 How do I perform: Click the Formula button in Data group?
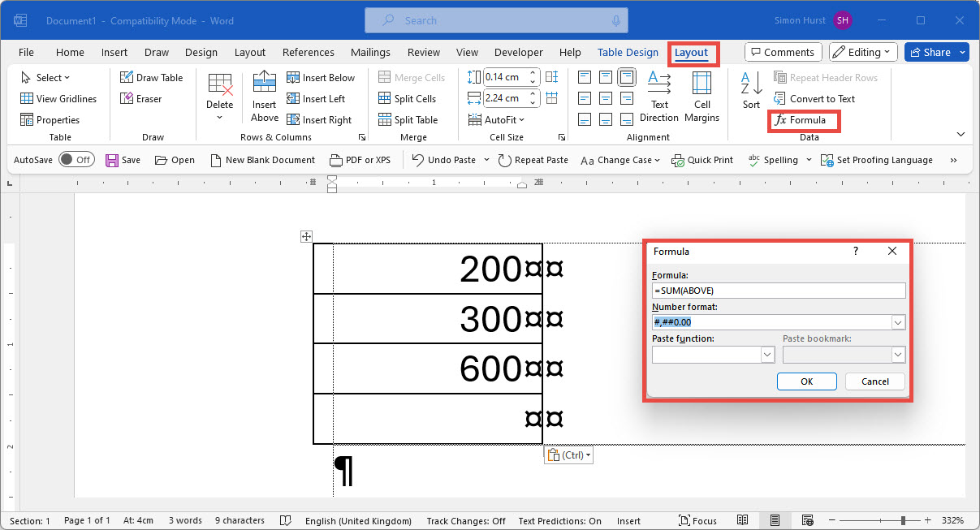click(801, 120)
